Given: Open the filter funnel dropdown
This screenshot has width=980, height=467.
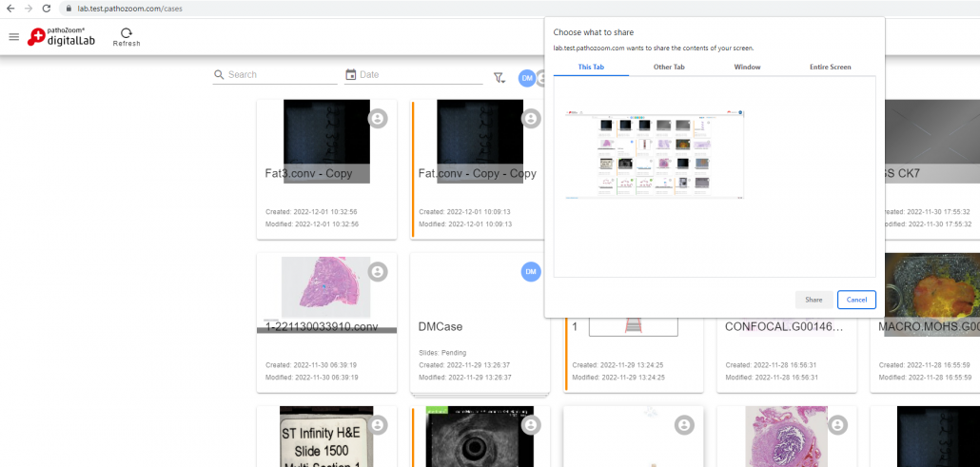Looking at the screenshot, I should pos(499,78).
